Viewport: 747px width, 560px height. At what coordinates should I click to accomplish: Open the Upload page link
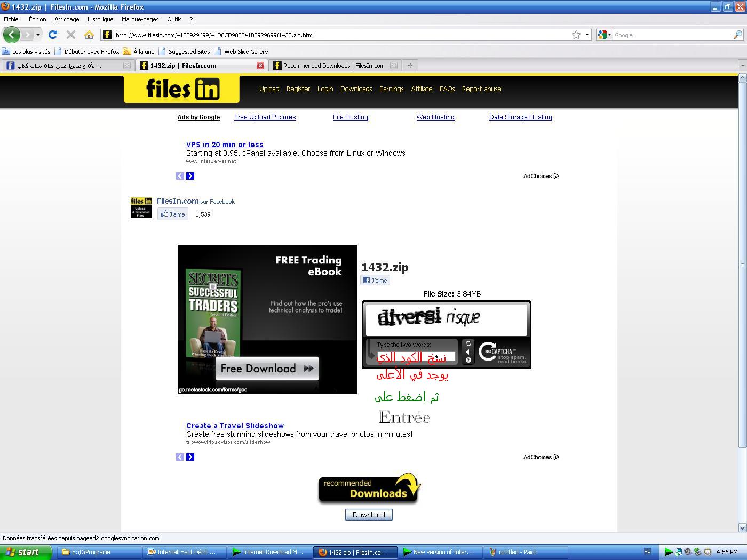[x=269, y=89]
